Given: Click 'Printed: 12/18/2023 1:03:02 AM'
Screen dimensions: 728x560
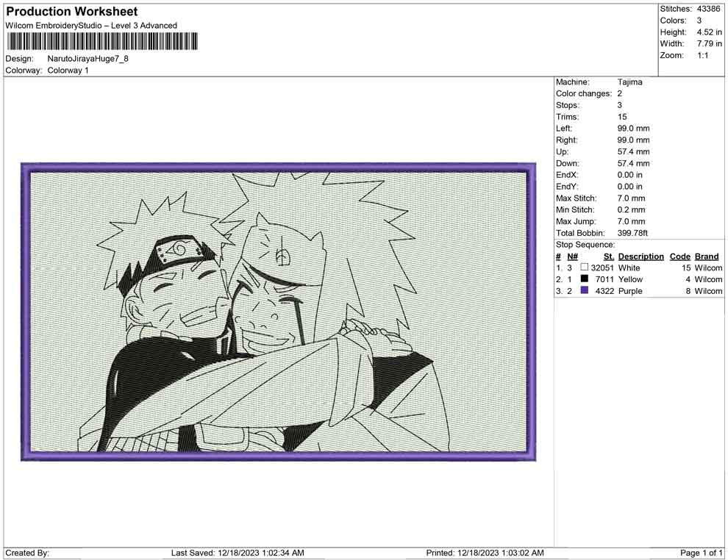Looking at the screenshot, I should (485, 553).
